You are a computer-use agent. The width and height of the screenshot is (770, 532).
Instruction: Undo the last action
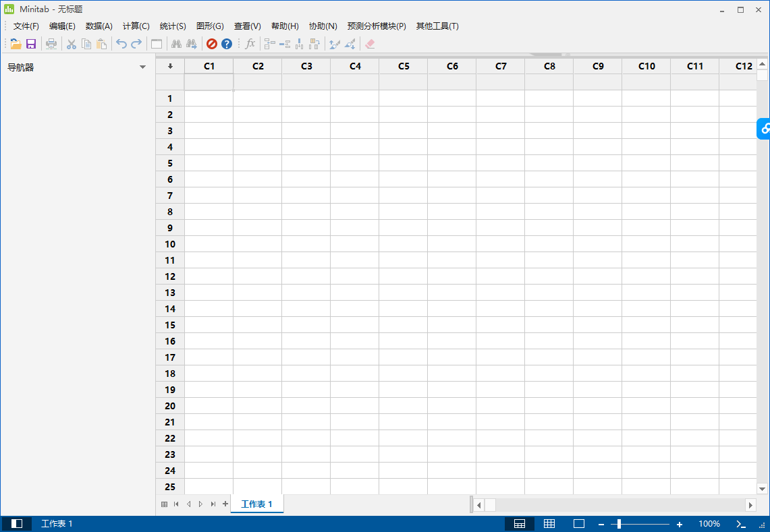[x=121, y=44]
